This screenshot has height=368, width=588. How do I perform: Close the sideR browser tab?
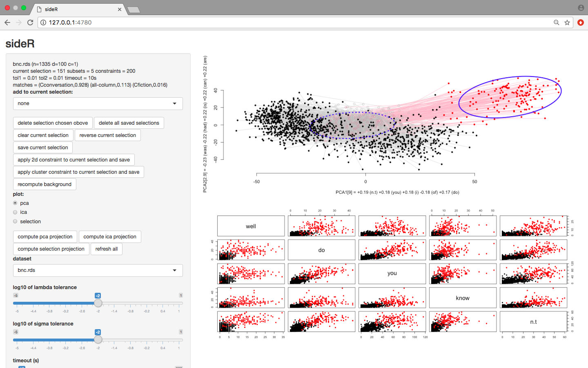tap(120, 9)
